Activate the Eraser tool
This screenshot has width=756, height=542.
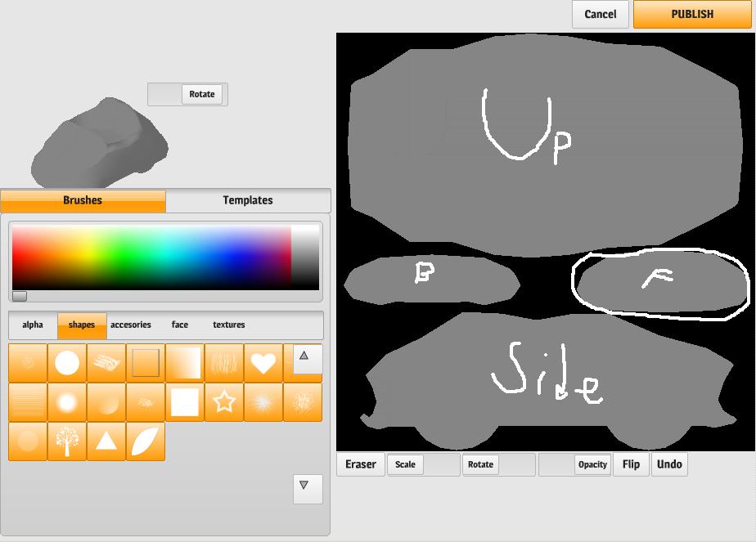[361, 464]
